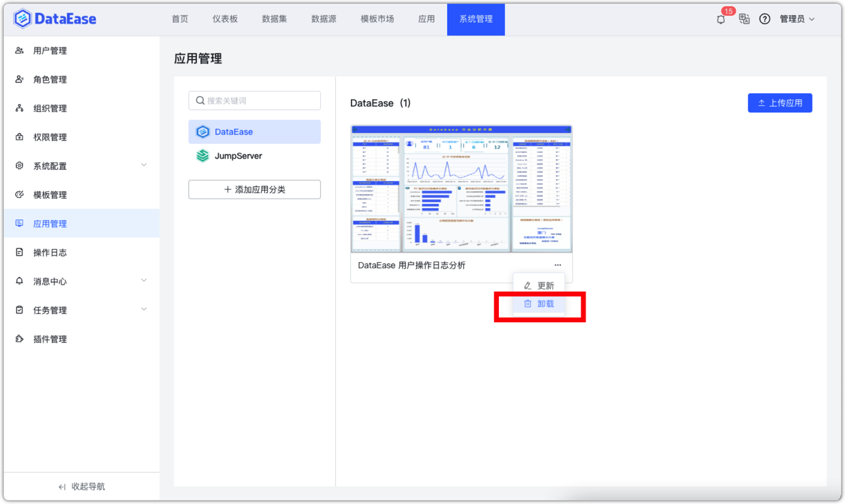Click the 用户管理 sidebar icon

19,51
